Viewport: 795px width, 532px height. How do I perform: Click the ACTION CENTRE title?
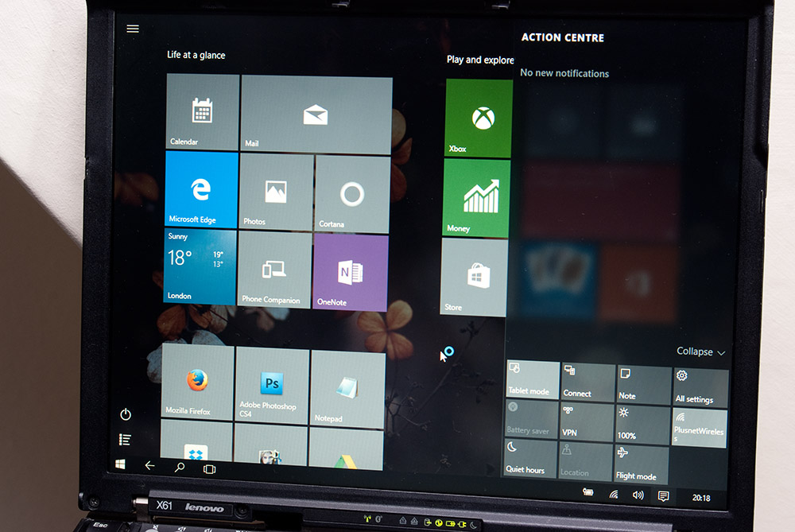(563, 37)
